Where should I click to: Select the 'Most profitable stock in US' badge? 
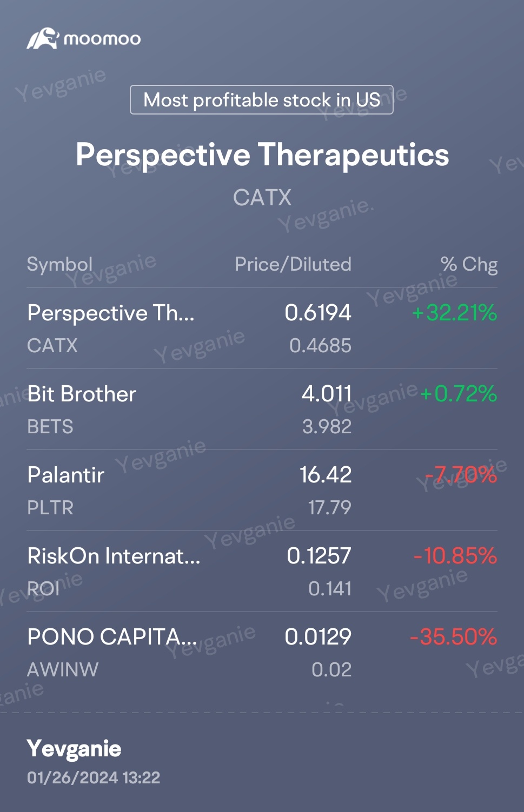coord(262,100)
